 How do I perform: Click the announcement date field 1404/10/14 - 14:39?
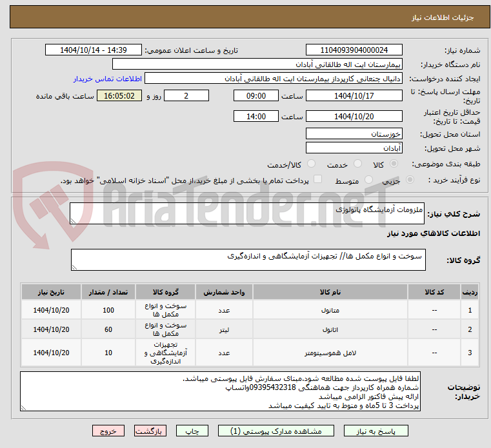[x=94, y=50]
